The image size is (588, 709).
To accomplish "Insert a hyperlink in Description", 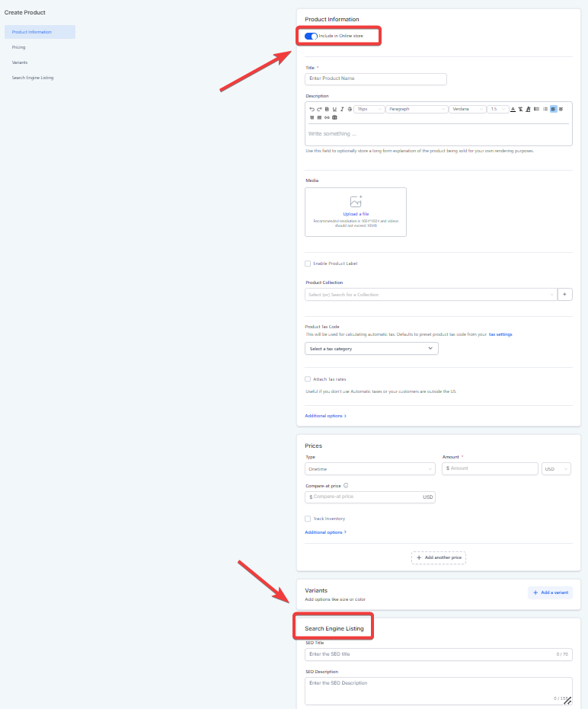I will click(x=327, y=117).
